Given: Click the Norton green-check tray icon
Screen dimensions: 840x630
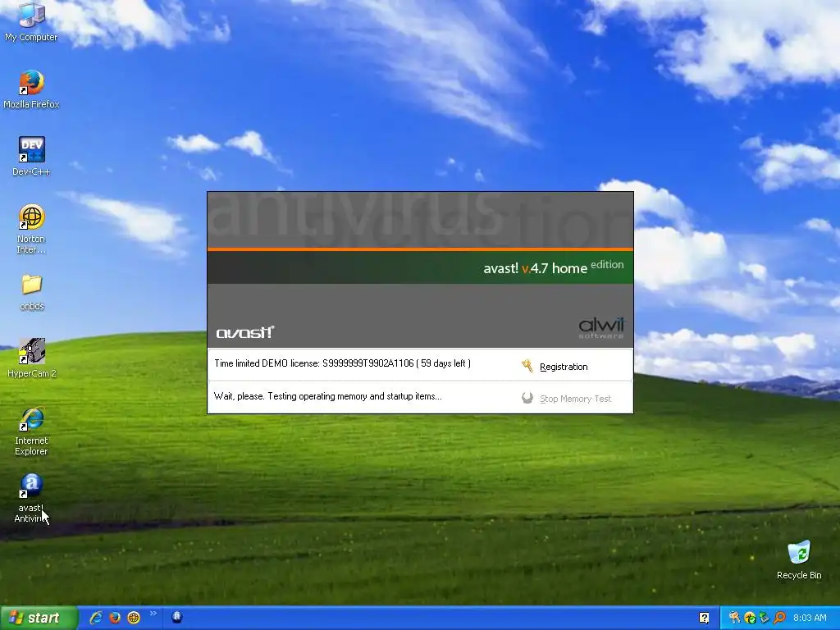Looking at the screenshot, I should click(x=750, y=618).
